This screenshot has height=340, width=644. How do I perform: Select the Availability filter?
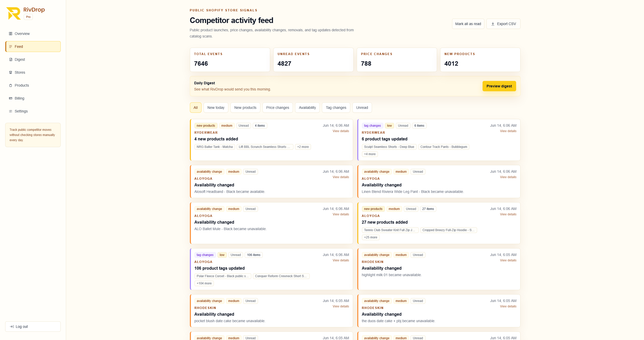click(x=307, y=108)
